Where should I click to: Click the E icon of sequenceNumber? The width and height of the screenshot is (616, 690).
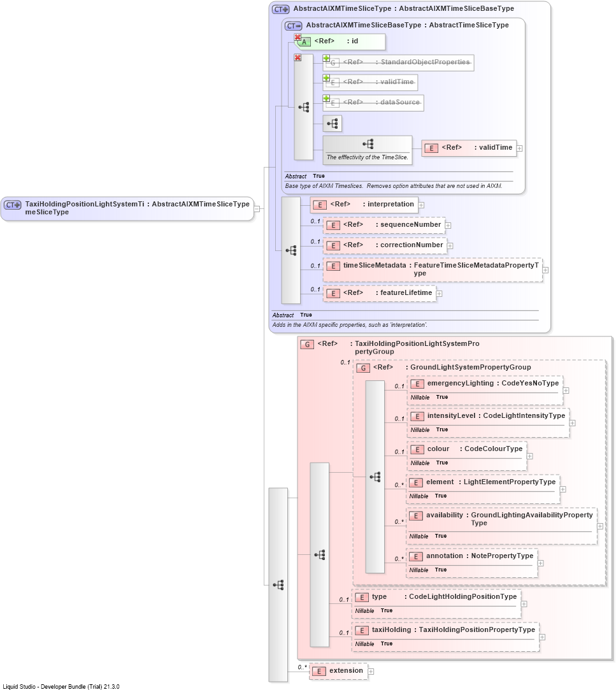tap(333, 226)
